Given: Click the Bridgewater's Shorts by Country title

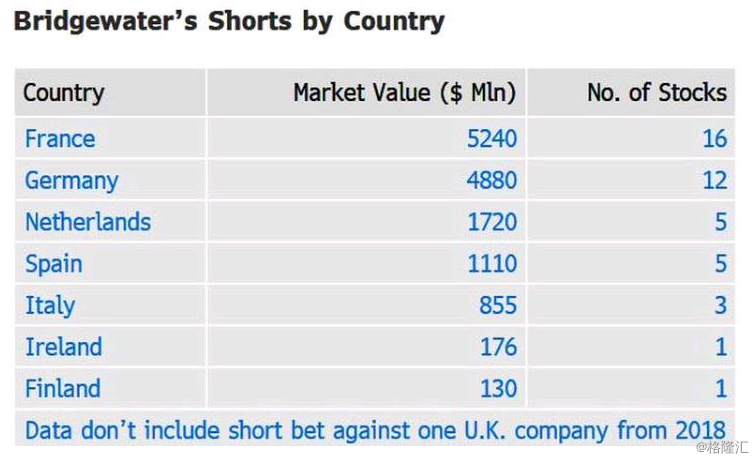Looking at the screenshot, I should coord(229,21).
